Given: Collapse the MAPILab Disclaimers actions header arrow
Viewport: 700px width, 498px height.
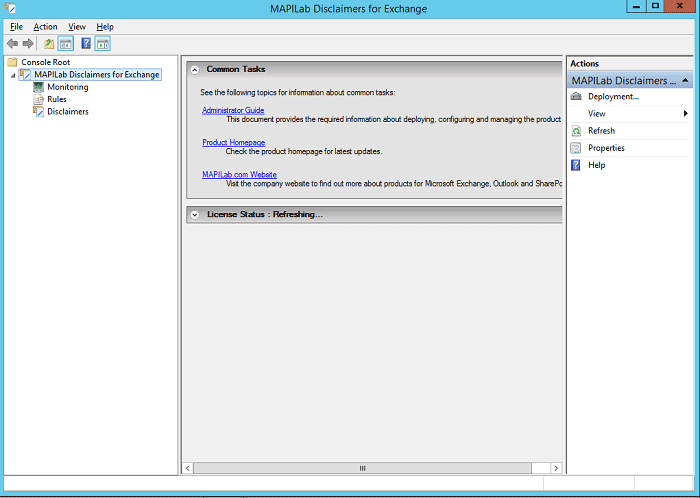Looking at the screenshot, I should [x=685, y=80].
